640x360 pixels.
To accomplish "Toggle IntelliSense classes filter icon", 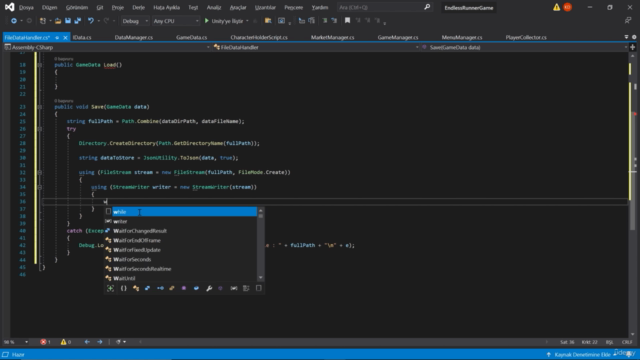I will coord(136,288).
